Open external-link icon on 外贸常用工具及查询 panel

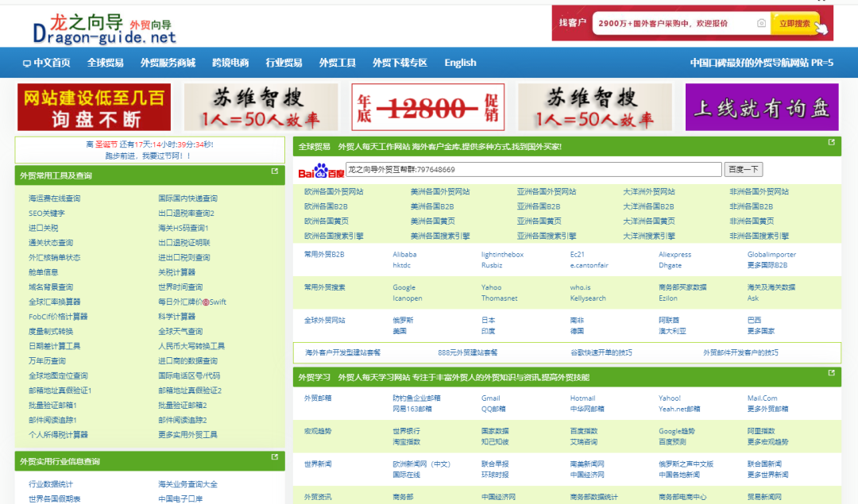point(275,171)
